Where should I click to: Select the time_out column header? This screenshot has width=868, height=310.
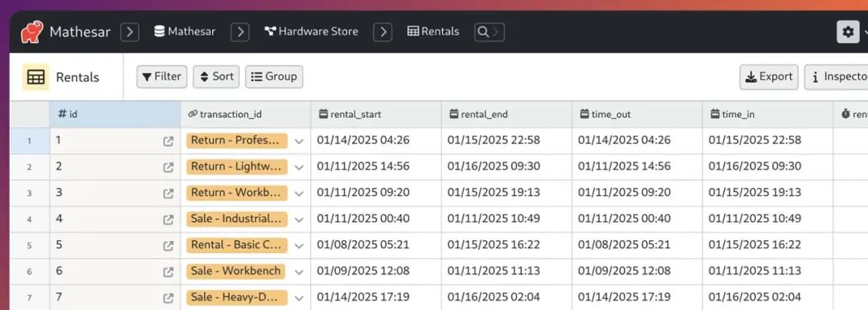637,115
